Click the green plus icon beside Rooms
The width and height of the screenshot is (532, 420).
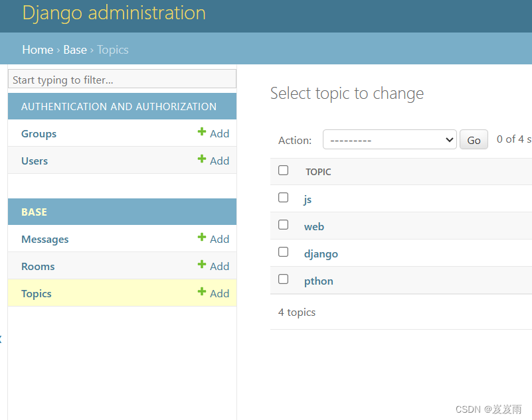pyautogui.click(x=202, y=265)
